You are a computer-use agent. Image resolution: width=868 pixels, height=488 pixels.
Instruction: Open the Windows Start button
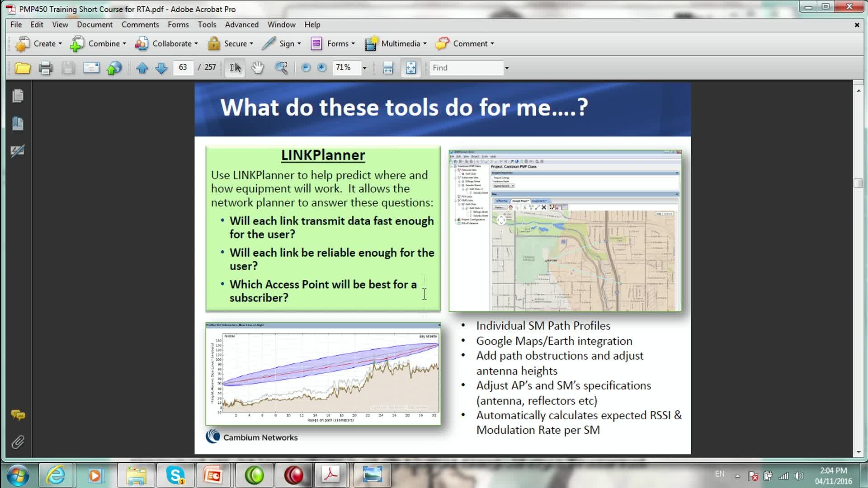point(18,475)
